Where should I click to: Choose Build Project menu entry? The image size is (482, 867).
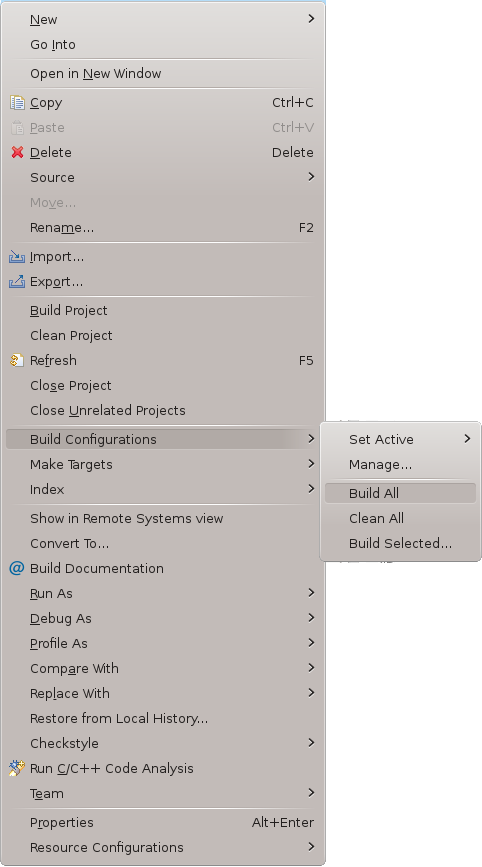165,311
